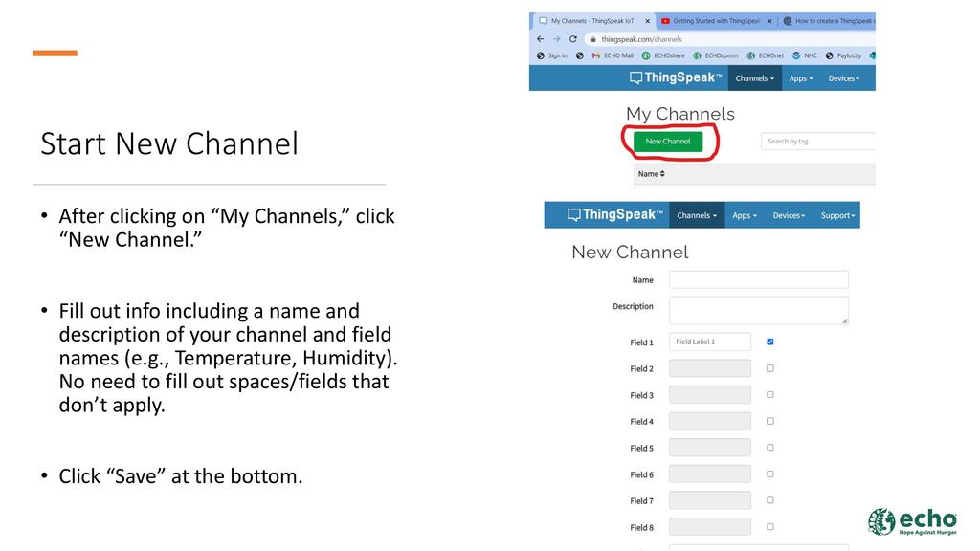Click the green New Channel button
980x551 pixels.
point(668,142)
